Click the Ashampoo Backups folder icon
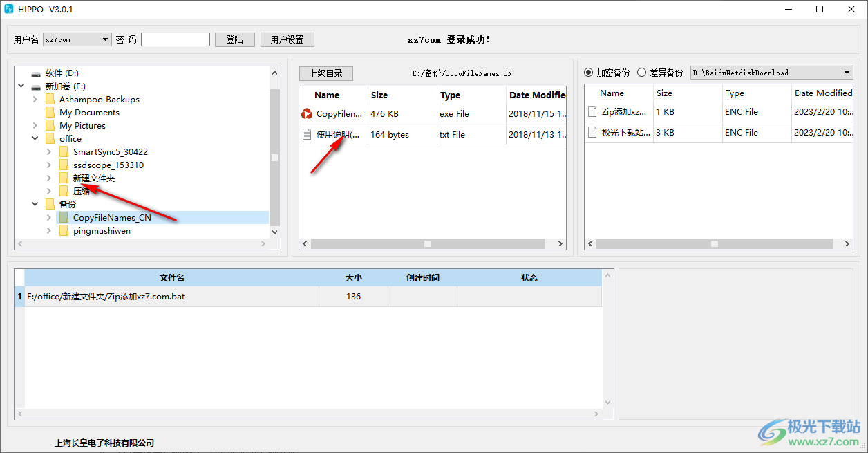Viewport: 868px width, 453px height. [50, 100]
